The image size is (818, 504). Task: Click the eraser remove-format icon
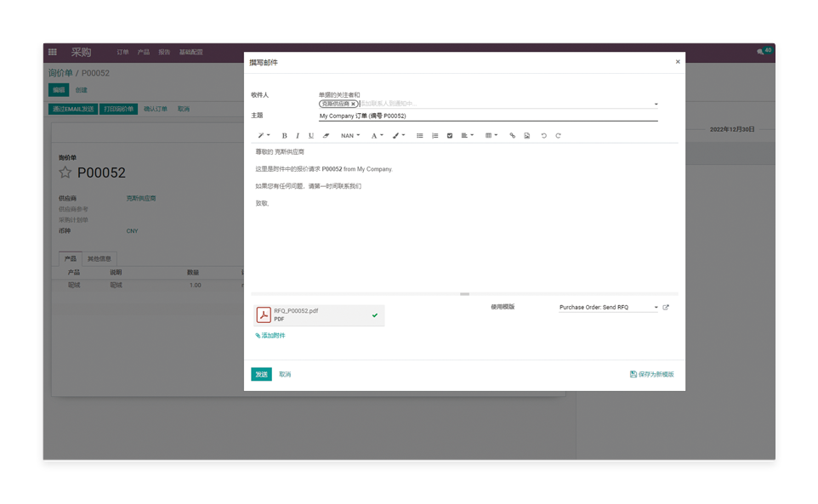[326, 136]
